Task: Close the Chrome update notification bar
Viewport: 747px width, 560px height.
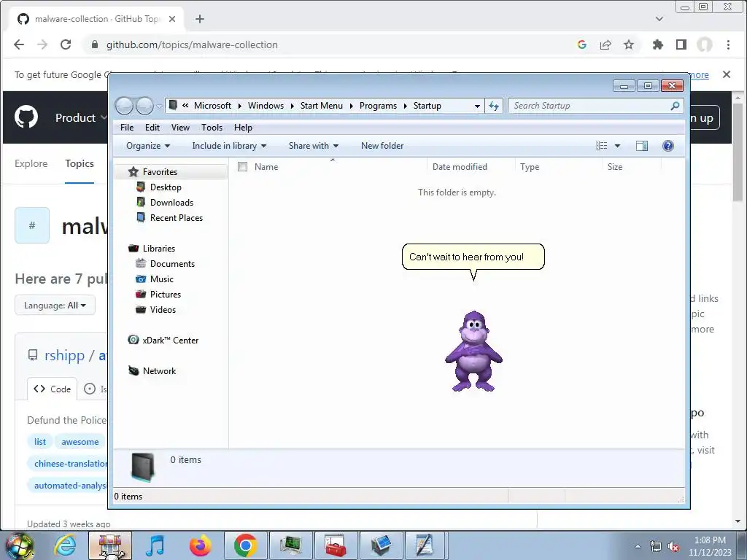Action: tap(727, 74)
